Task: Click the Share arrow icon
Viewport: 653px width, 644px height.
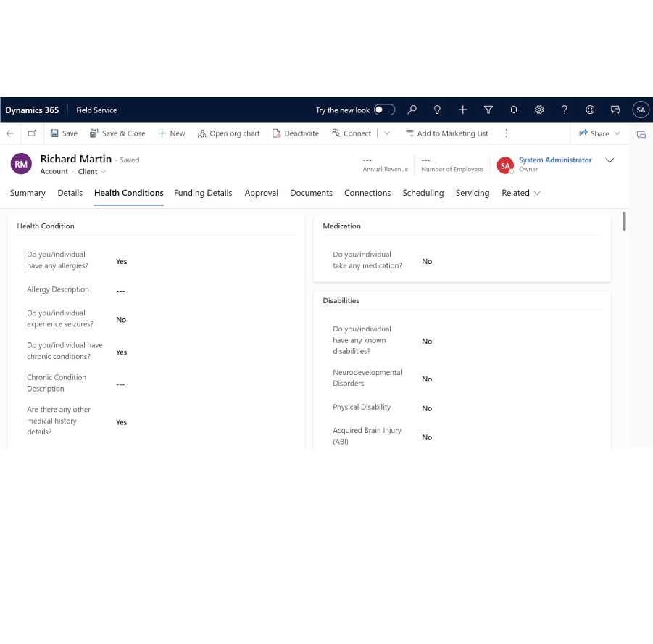Action: (583, 133)
